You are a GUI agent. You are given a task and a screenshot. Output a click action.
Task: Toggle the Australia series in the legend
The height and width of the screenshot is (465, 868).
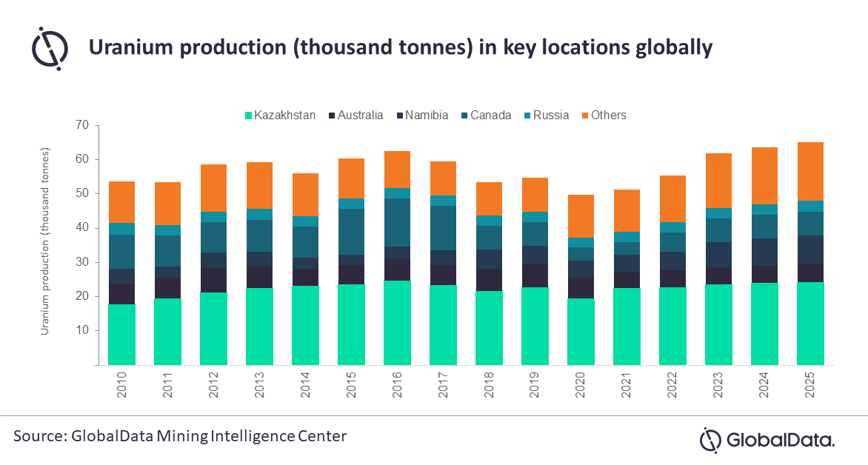tap(360, 116)
